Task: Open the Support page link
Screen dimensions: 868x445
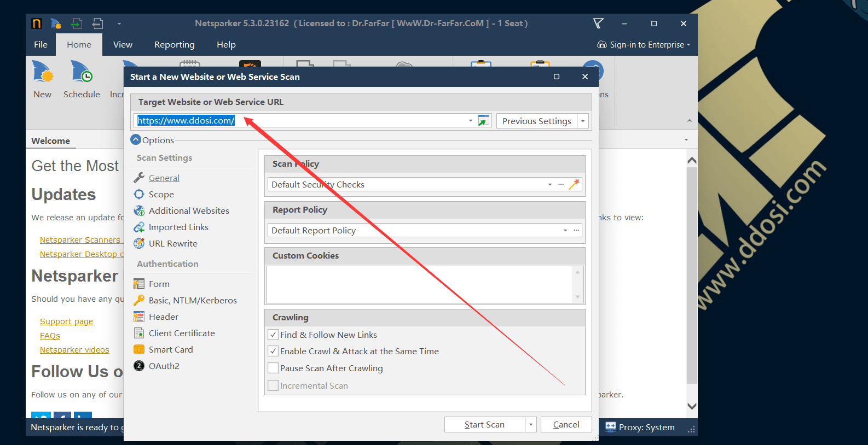Action: (x=66, y=321)
